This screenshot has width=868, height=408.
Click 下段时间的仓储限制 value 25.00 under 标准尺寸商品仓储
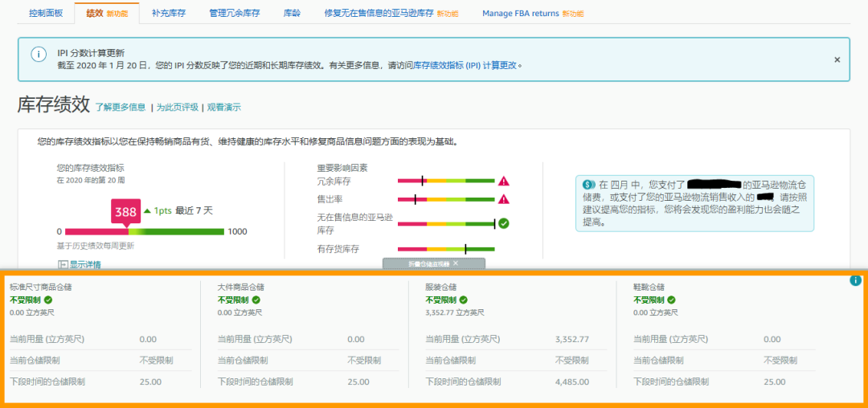[150, 381]
